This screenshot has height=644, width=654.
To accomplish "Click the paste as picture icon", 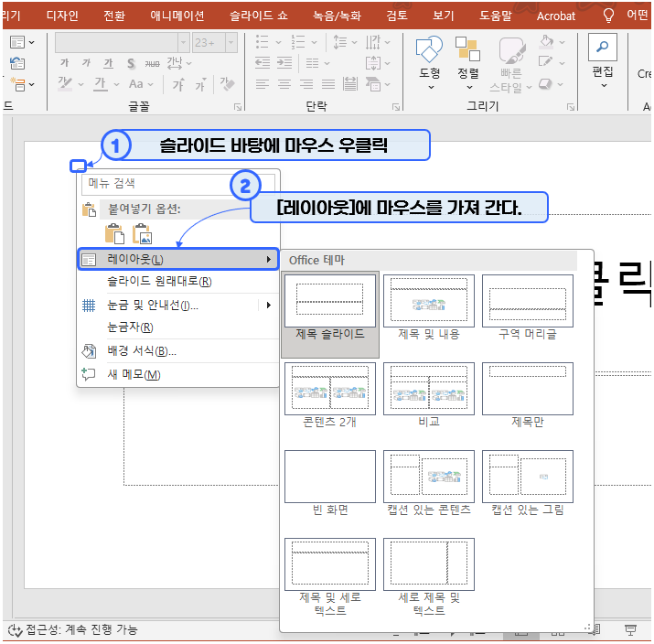I will click(x=142, y=233).
